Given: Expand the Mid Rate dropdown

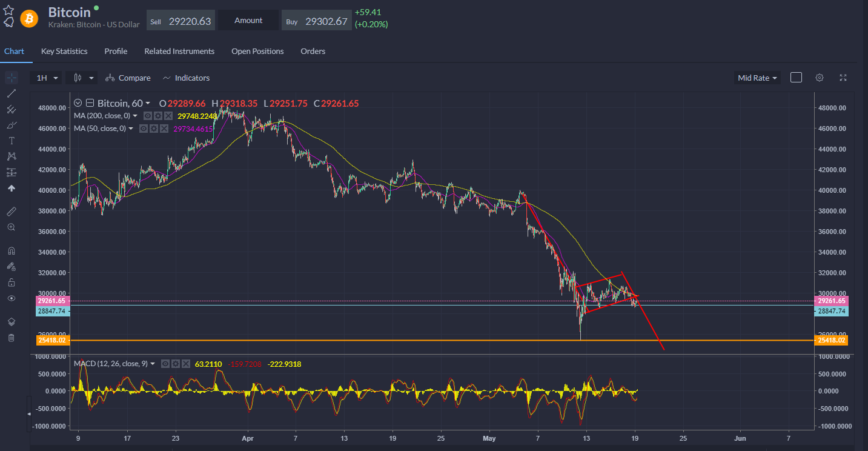Looking at the screenshot, I should 757,78.
